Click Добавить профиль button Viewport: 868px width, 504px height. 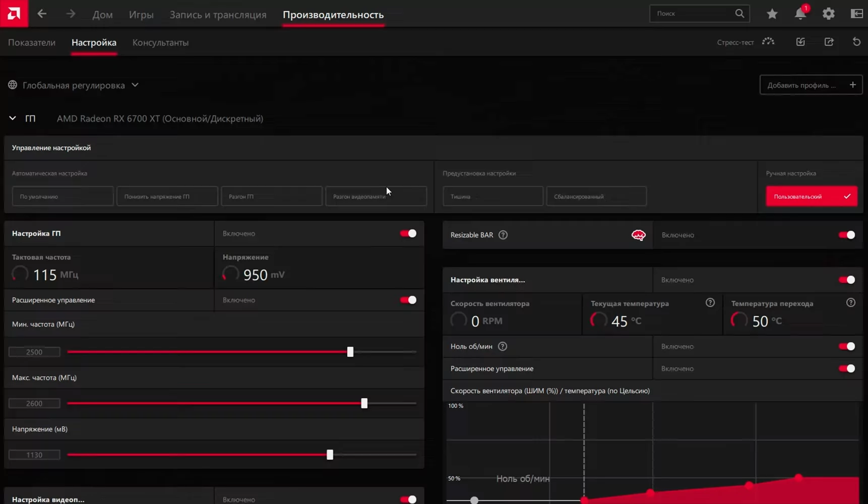click(x=811, y=85)
